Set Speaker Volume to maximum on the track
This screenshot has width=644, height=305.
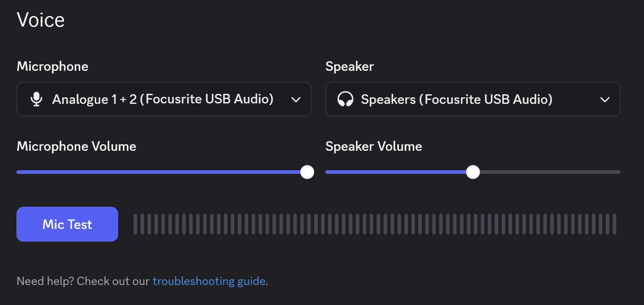[x=619, y=172]
